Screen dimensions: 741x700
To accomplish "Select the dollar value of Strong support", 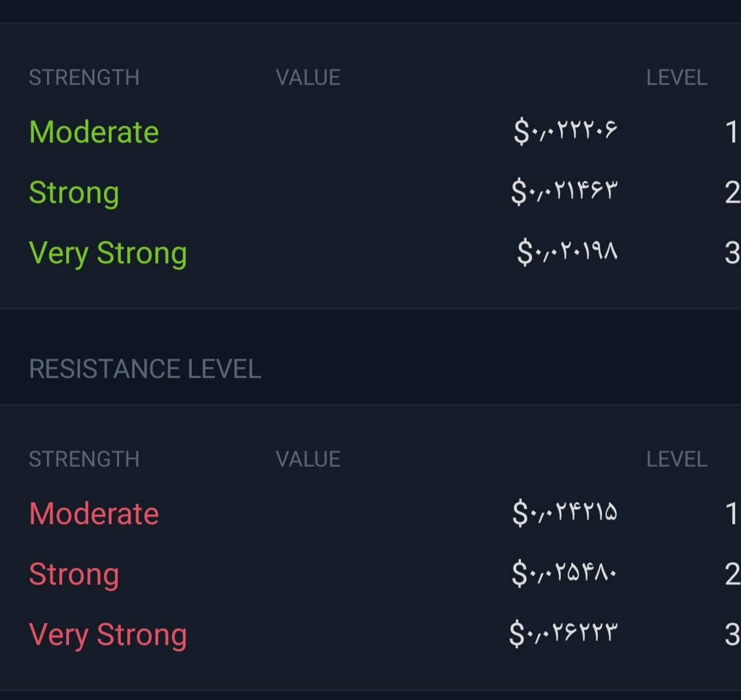I will click(564, 192).
